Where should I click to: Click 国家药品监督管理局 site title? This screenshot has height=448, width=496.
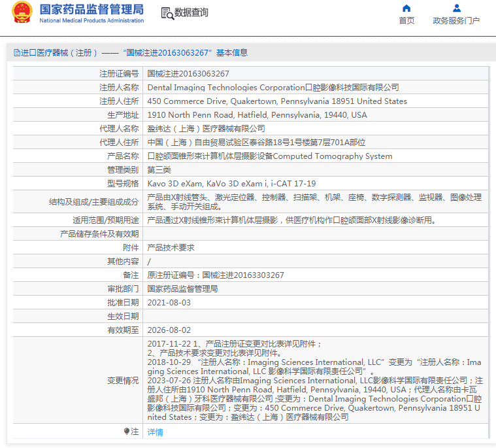91,10
